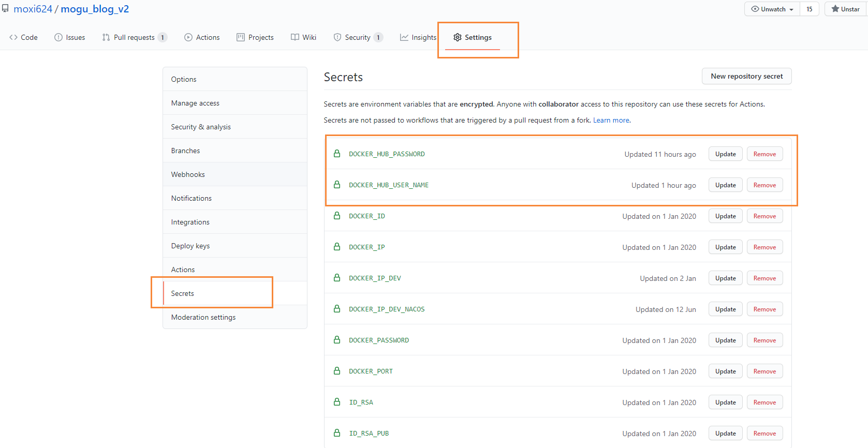Click the Projects tab board icon

241,37
